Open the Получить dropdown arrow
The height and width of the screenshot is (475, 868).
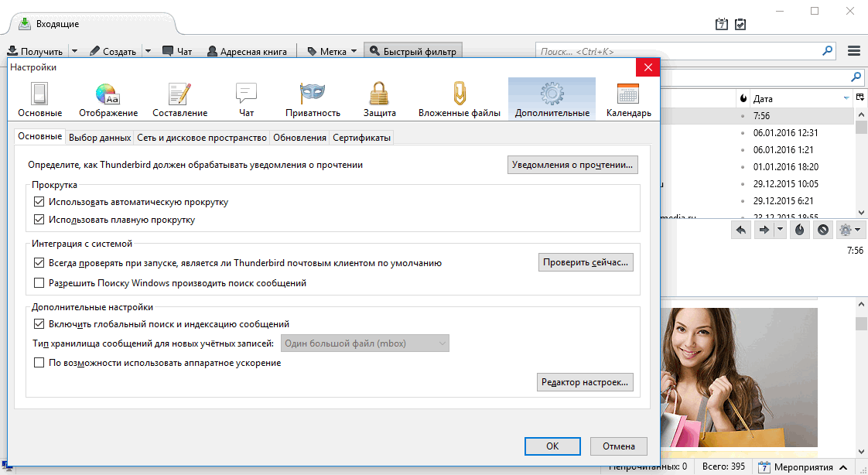[75, 51]
